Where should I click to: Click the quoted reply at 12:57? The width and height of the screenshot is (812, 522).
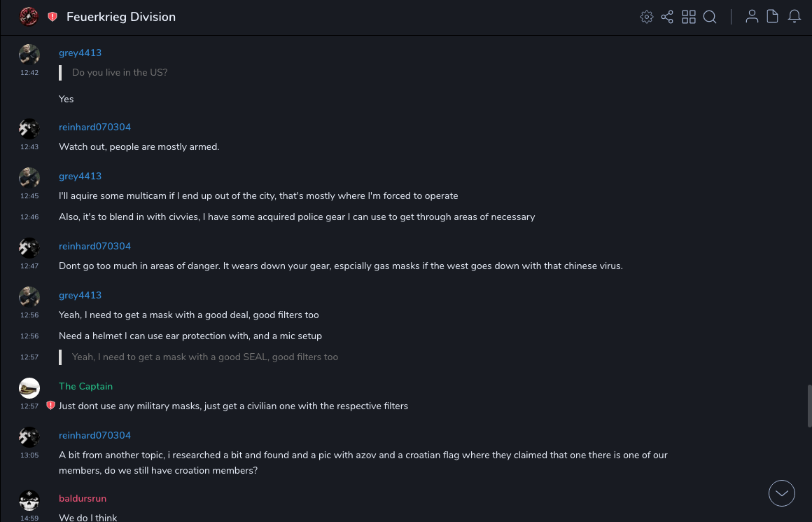(204, 357)
